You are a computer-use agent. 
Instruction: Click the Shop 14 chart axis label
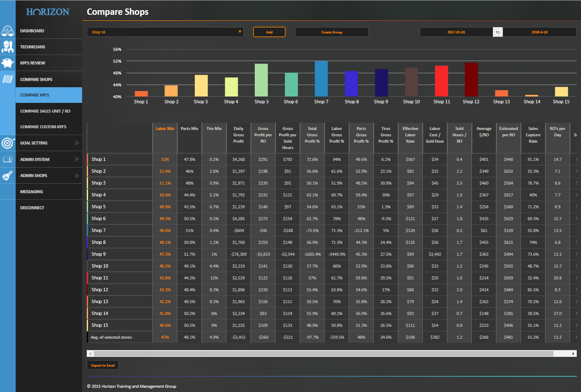532,102
